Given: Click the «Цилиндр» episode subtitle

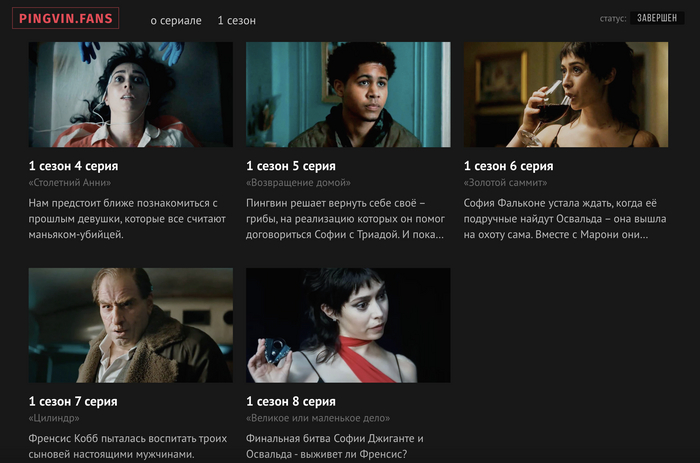Looking at the screenshot, I should [x=54, y=418].
